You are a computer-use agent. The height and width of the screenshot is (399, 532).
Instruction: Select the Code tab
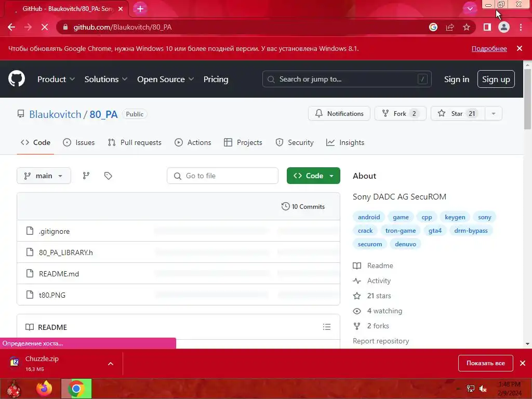point(35,142)
